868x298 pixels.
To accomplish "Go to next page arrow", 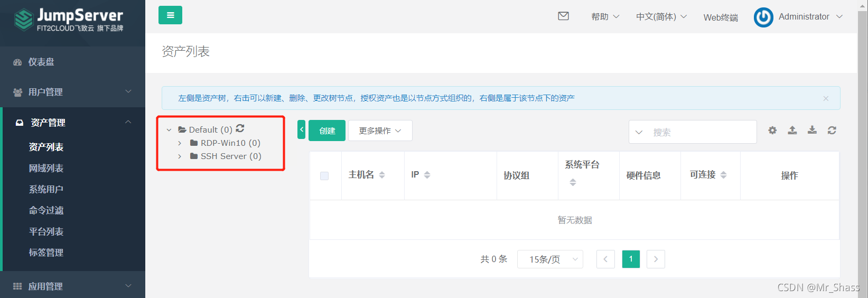I will coord(656,259).
